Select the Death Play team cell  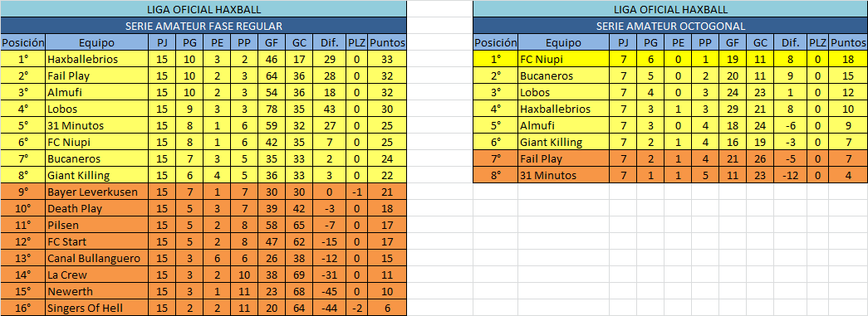pos(97,208)
